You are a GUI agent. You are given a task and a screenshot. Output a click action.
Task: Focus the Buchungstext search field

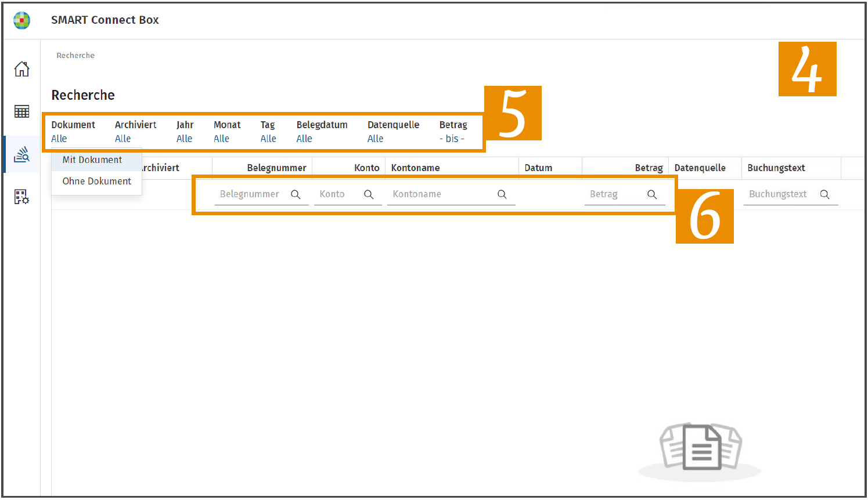click(x=791, y=194)
